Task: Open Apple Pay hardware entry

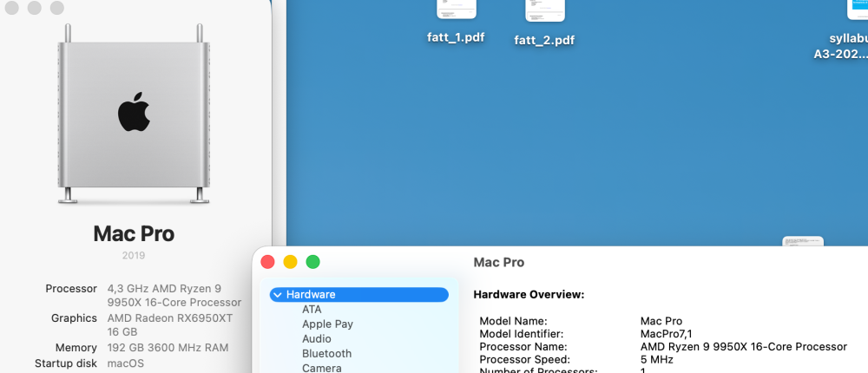Action: click(327, 324)
